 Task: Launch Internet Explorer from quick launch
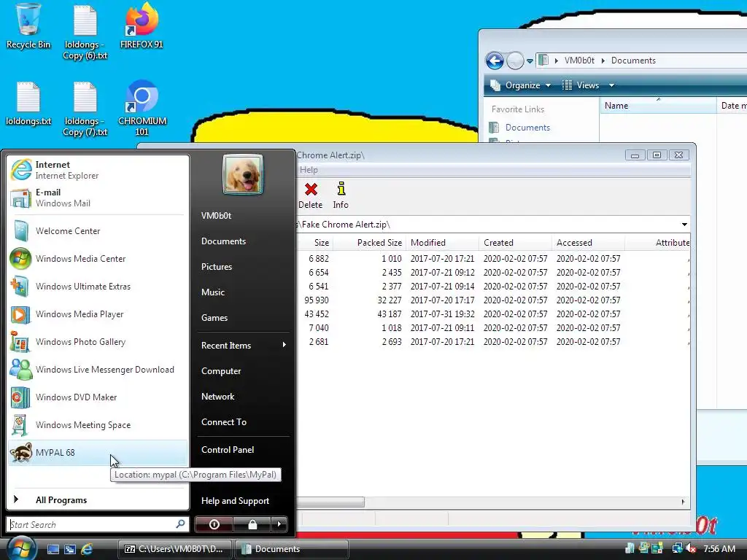point(87,549)
